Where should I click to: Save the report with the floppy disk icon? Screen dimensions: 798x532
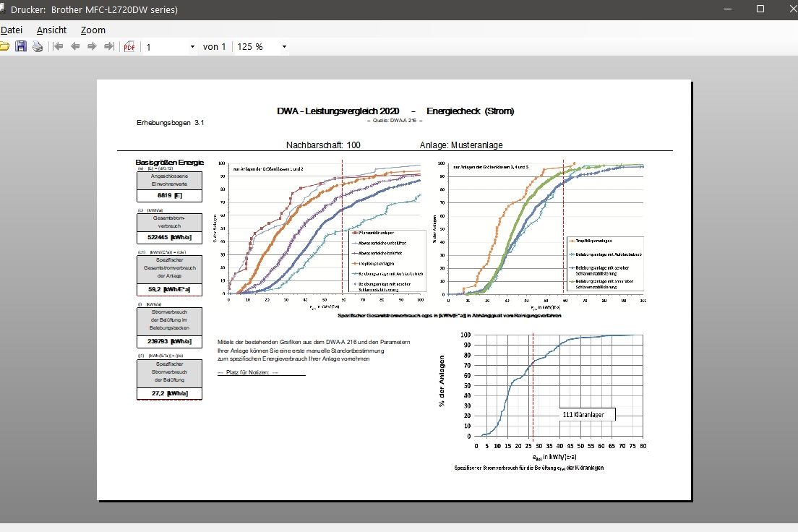(x=21, y=47)
